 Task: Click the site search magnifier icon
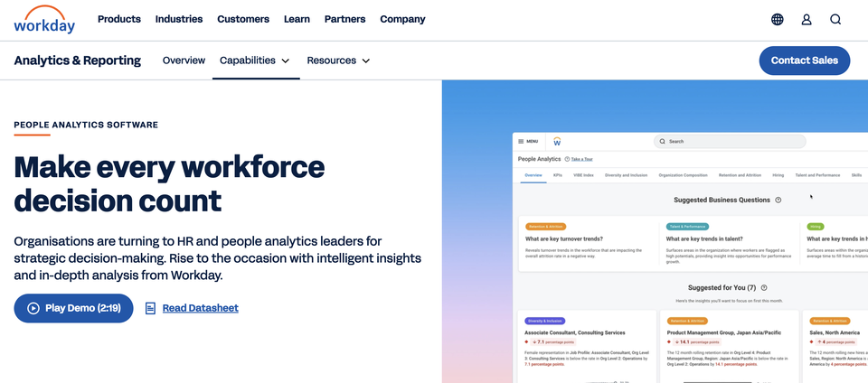[835, 19]
